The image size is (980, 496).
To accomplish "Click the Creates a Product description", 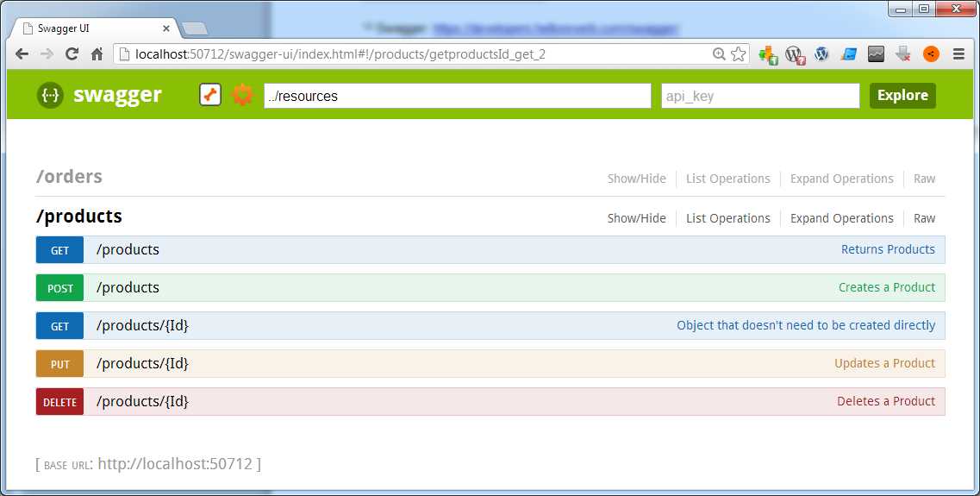I will 887,288.
